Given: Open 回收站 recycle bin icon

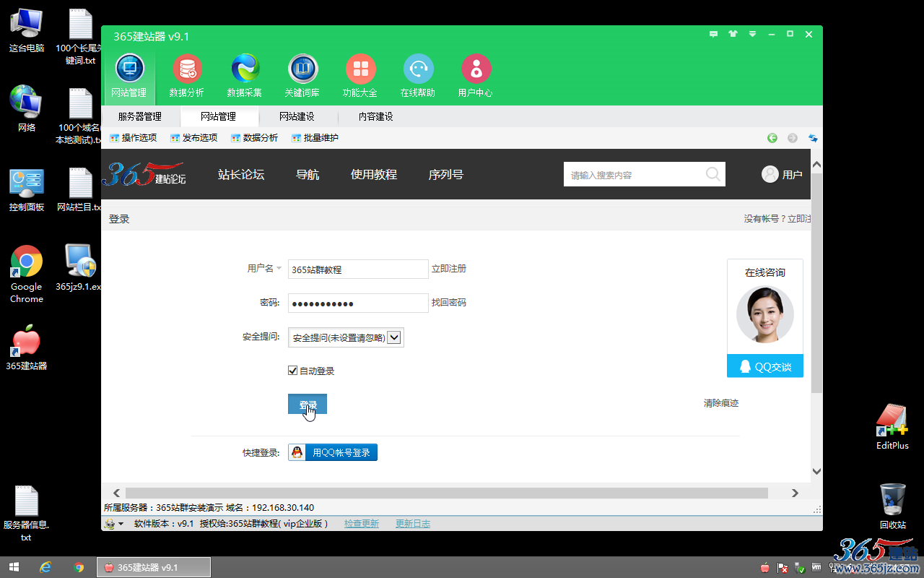Looking at the screenshot, I should click(x=893, y=506).
